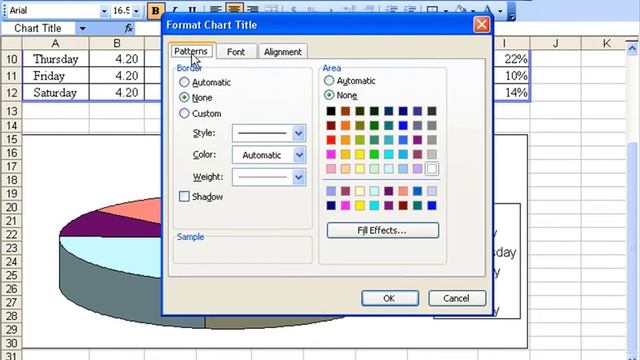Toggle Bold formatting in the toolbar
640x360 pixels.
156,10
